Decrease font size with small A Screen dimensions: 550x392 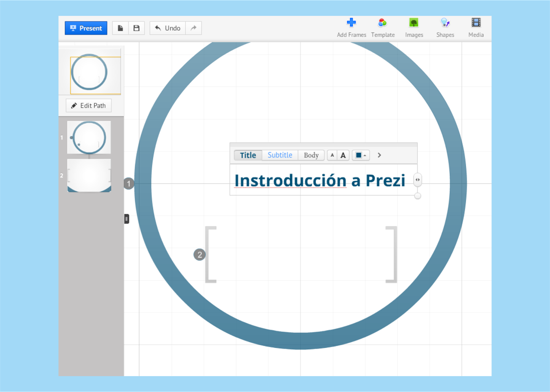[332, 155]
